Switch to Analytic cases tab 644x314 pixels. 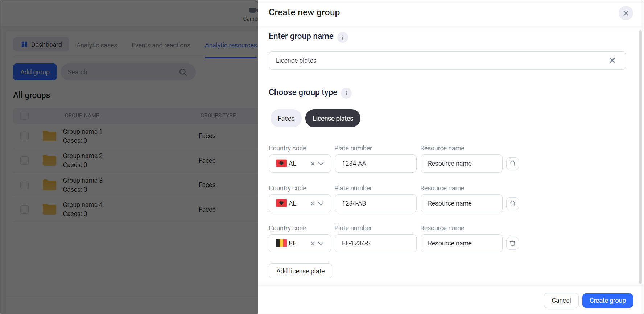[x=97, y=45]
